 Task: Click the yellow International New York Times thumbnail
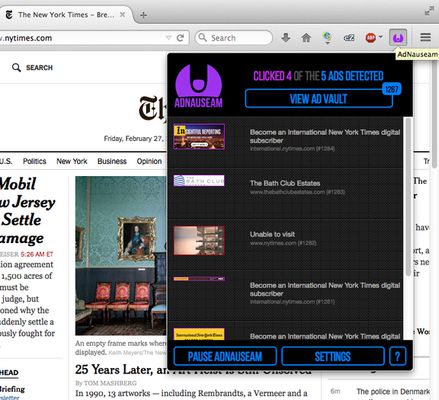[x=199, y=334]
